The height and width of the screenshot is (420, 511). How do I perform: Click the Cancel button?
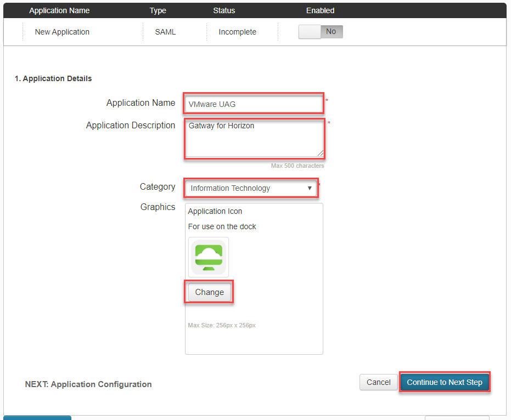(x=378, y=382)
